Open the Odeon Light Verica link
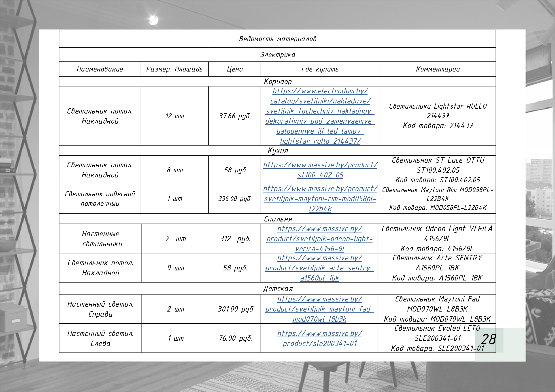Image resolution: width=555 pixels, height=392 pixels. pyautogui.click(x=319, y=239)
